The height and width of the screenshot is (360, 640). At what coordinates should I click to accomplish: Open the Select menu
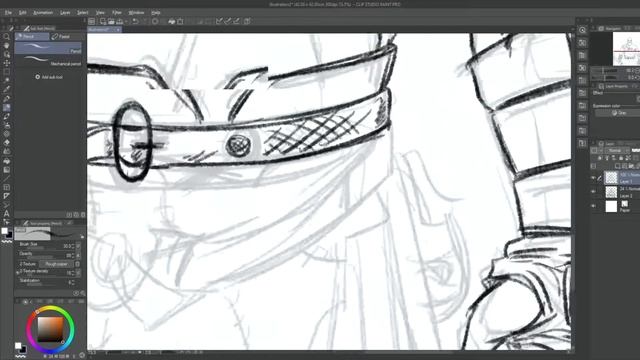82,13
